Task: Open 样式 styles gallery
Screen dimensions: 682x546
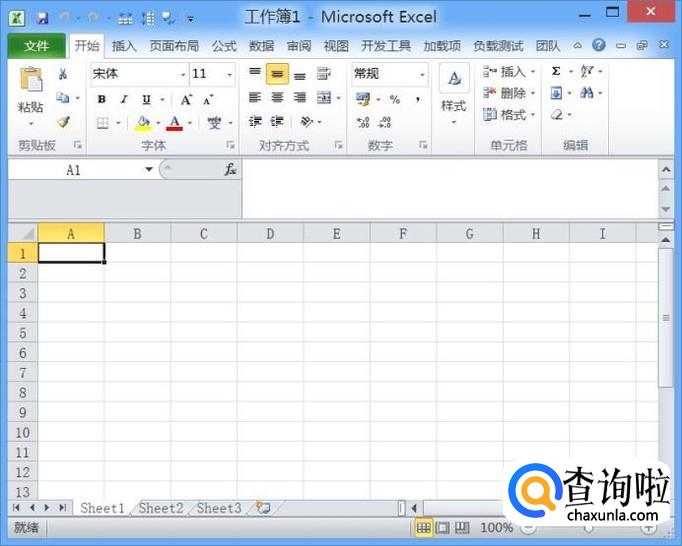Action: [x=454, y=94]
